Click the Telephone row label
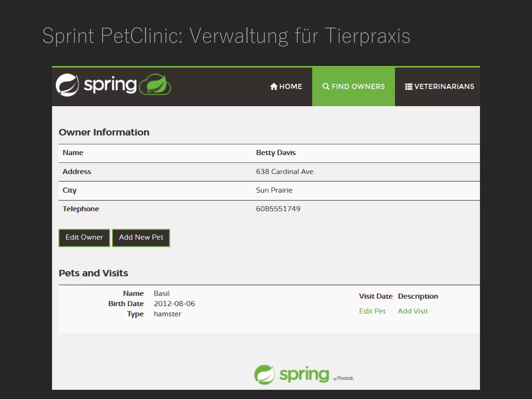532x399 pixels. point(81,209)
